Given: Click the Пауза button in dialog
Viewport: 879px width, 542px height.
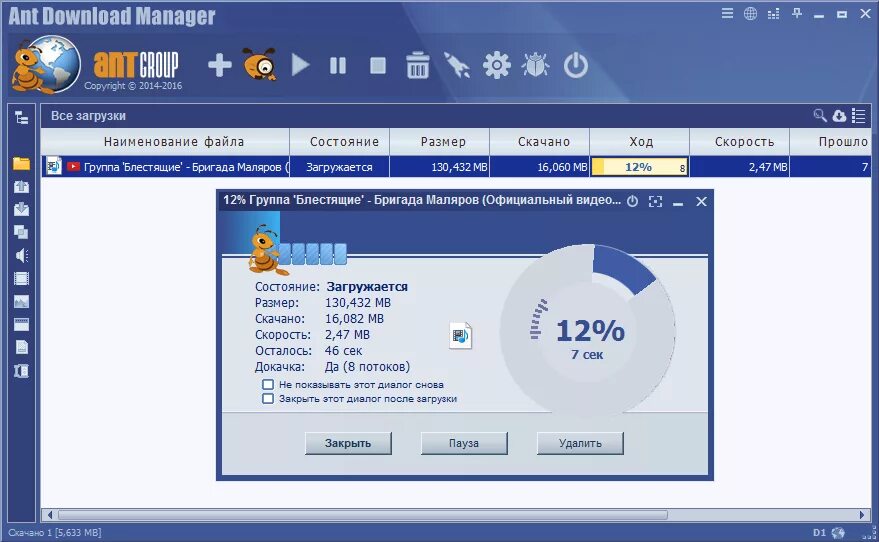Looking at the screenshot, I should click(x=464, y=443).
